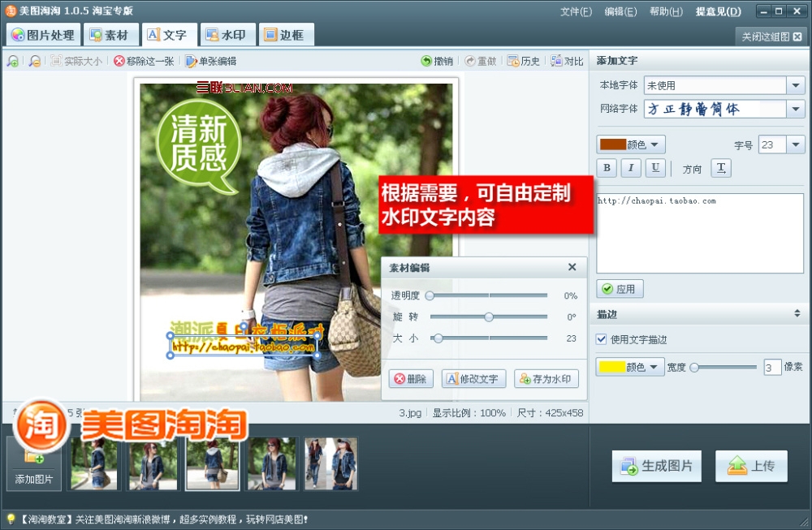Click the zoom in magnifier icon
Viewport: 812px width, 530px height.
click(13, 61)
